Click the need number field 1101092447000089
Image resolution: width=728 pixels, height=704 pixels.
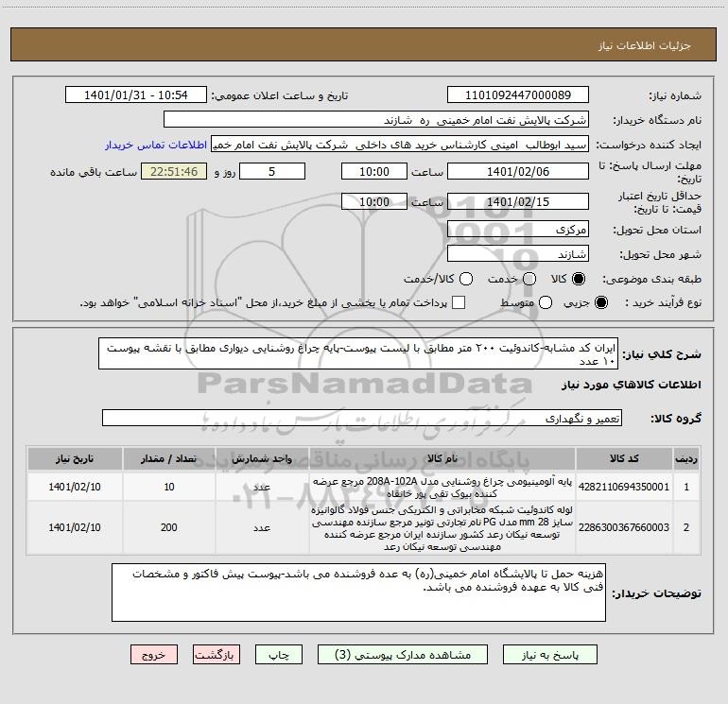[x=518, y=94]
